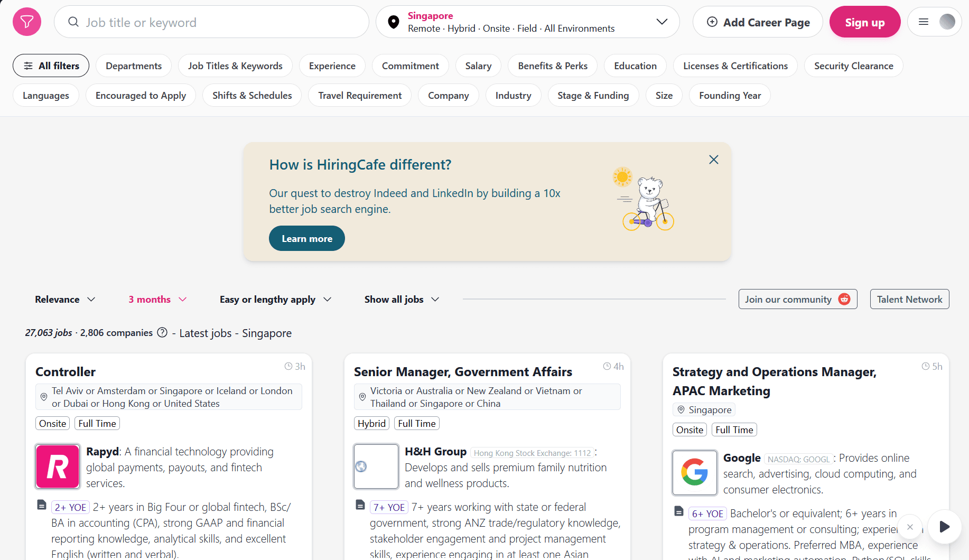Open the Travel Requirement filter
Image resolution: width=969 pixels, height=560 pixels.
pyautogui.click(x=360, y=95)
